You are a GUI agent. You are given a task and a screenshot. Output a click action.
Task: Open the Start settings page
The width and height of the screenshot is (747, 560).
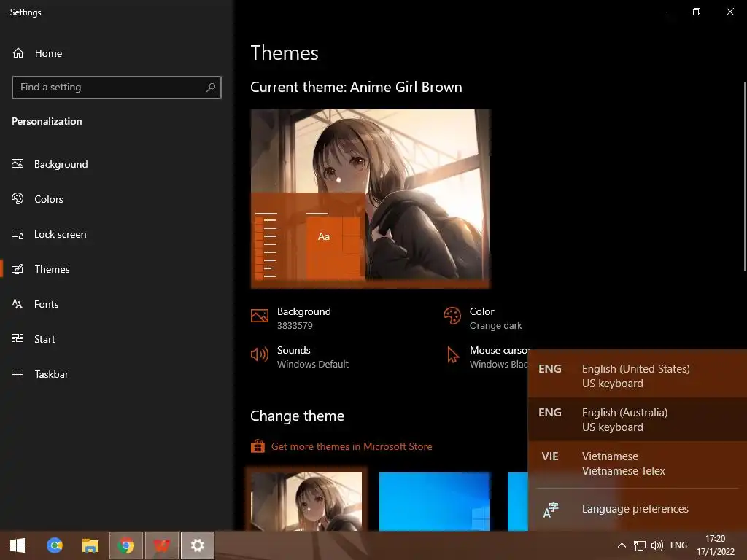point(34,339)
